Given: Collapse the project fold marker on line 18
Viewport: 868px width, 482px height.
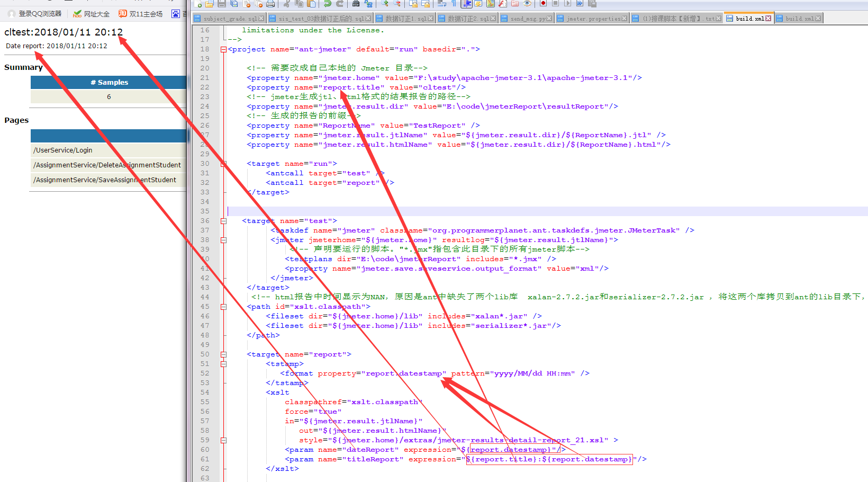Looking at the screenshot, I should (x=223, y=49).
